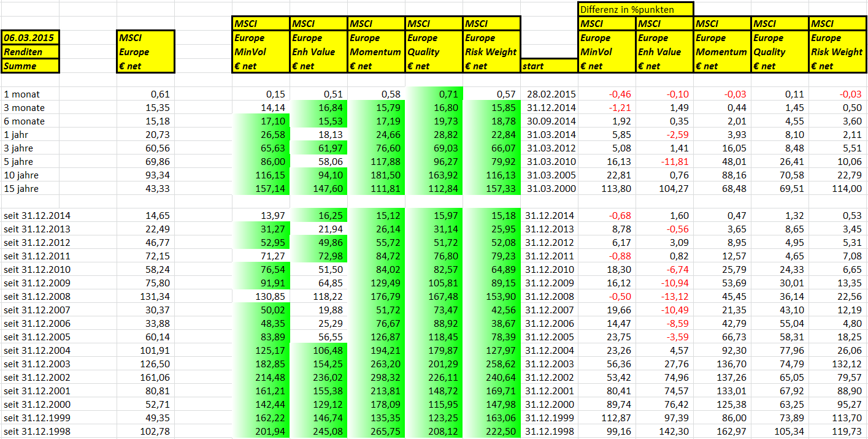This screenshot has height=439, width=868.
Task: Click the Europe Momentum column header
Action: [x=376, y=45]
